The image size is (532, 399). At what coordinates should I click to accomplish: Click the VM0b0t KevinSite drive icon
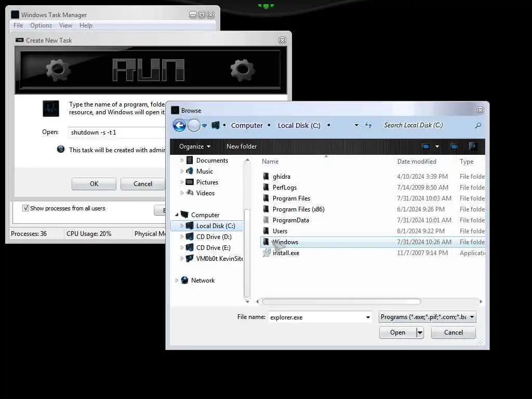[190, 258]
